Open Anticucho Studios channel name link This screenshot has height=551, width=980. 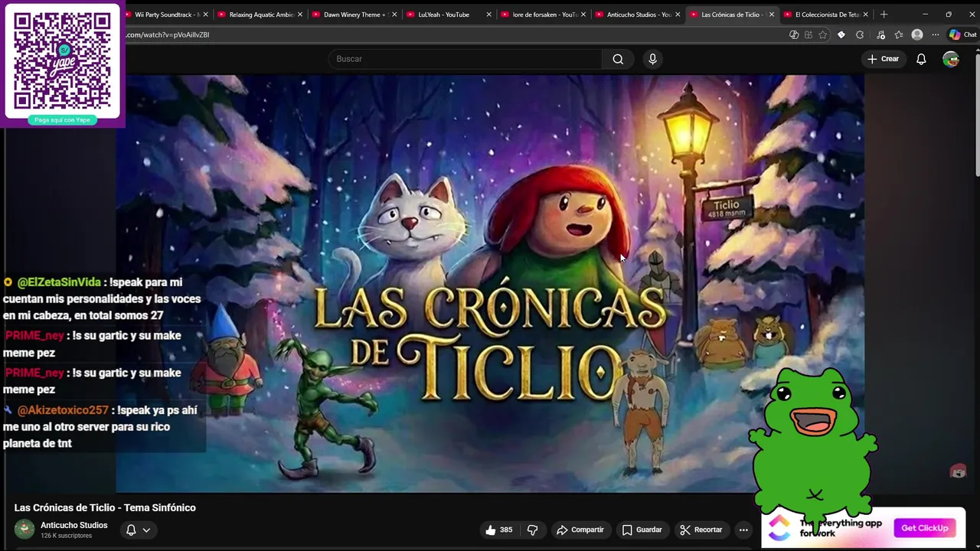coord(74,525)
